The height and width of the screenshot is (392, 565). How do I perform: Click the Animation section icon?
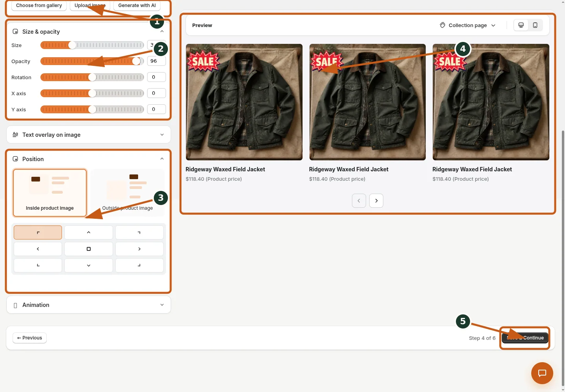pyautogui.click(x=15, y=305)
